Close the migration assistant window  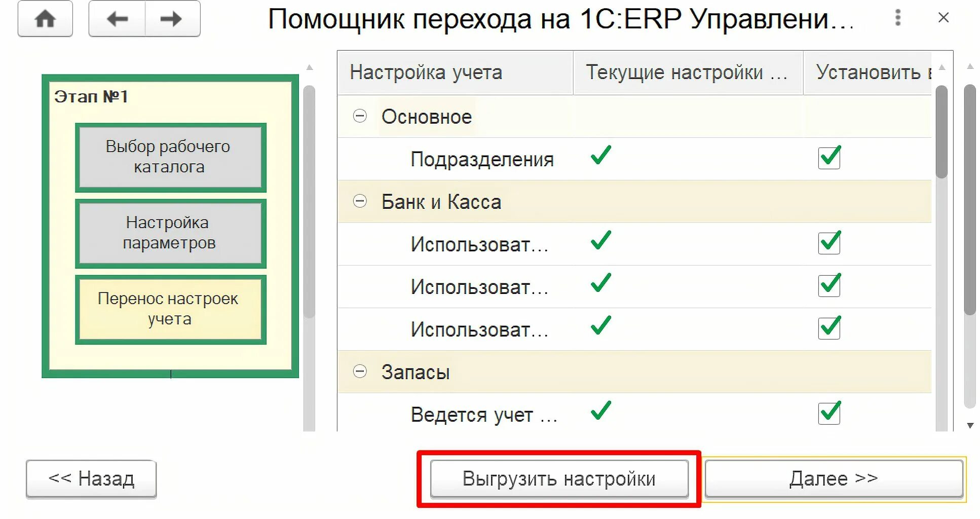[x=943, y=18]
